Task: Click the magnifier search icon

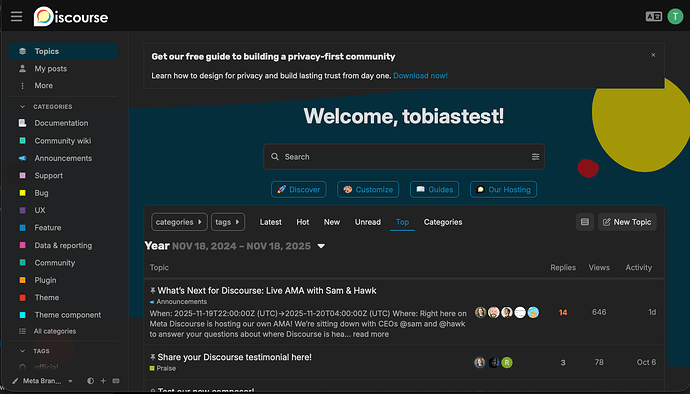Action: 275,157
